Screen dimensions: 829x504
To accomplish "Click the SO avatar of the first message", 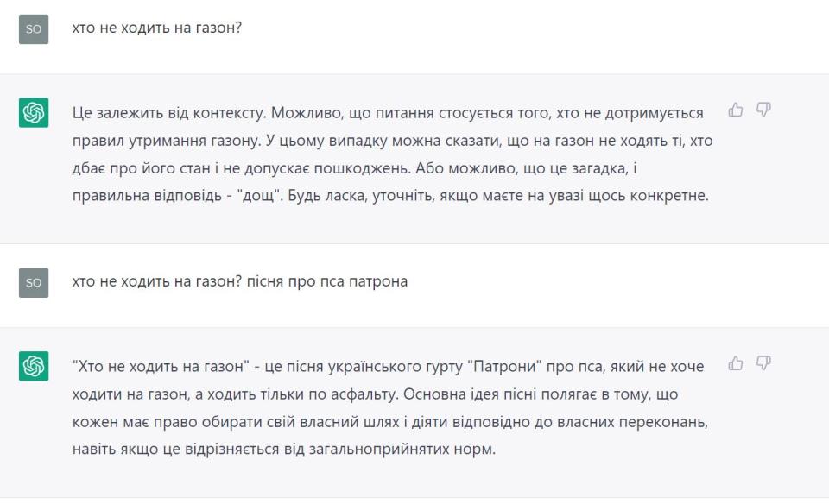I will pos(34,28).
